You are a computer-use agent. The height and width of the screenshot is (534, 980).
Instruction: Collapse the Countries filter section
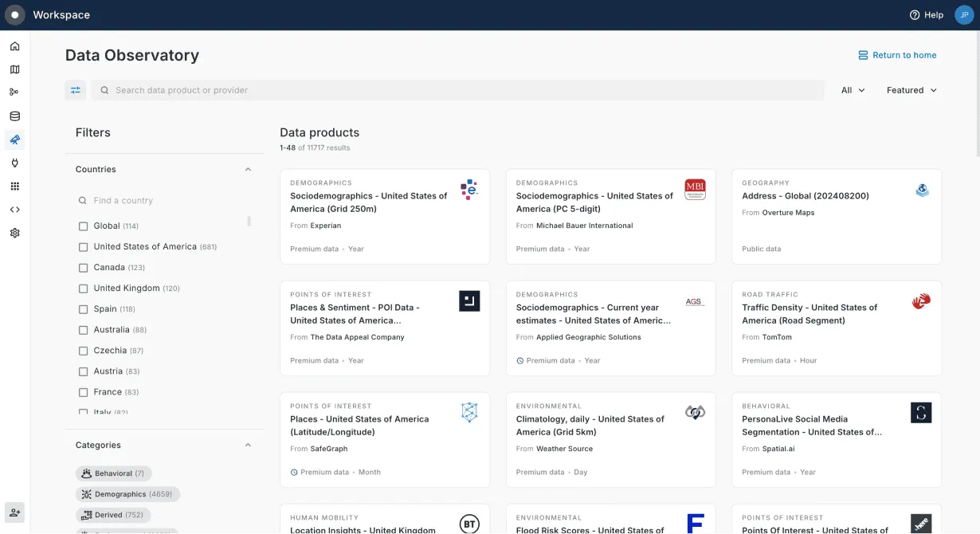[x=247, y=169]
